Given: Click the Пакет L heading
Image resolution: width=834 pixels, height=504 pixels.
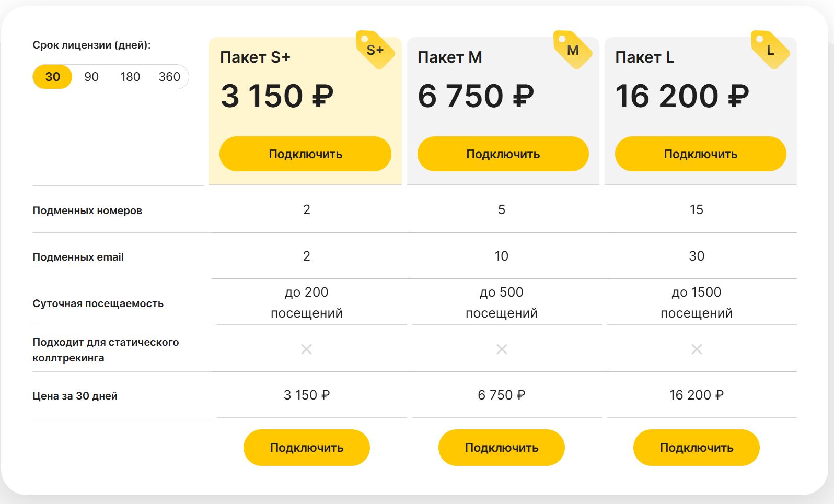Looking at the screenshot, I should point(644,57).
